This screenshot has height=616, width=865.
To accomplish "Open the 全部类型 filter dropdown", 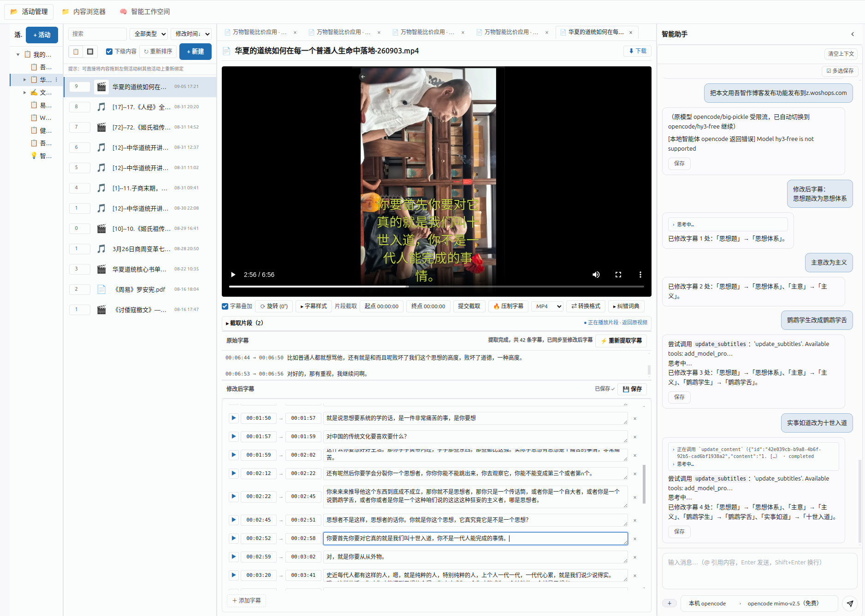I will [x=150, y=34].
